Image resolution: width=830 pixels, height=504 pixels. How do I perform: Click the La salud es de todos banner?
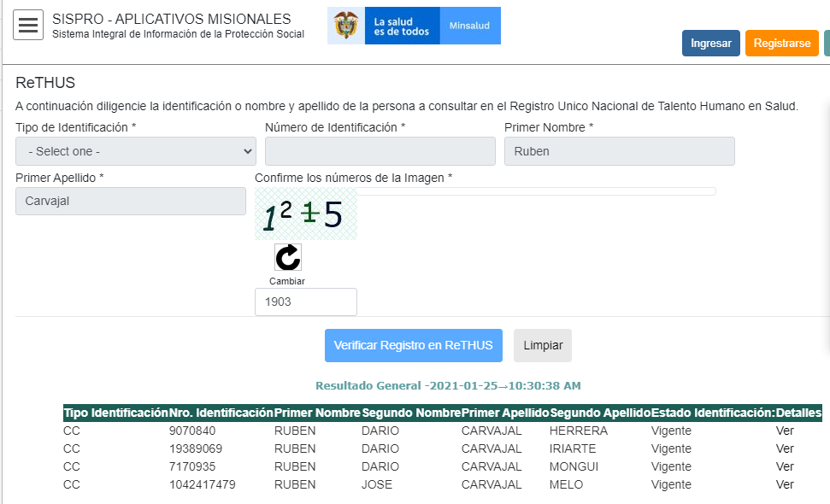pyautogui.click(x=402, y=26)
